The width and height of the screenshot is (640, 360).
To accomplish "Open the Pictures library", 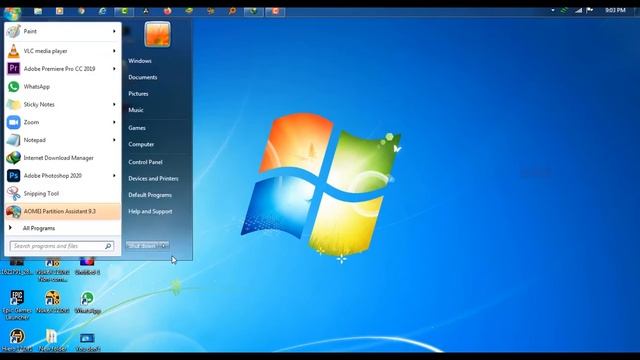I will [138, 93].
